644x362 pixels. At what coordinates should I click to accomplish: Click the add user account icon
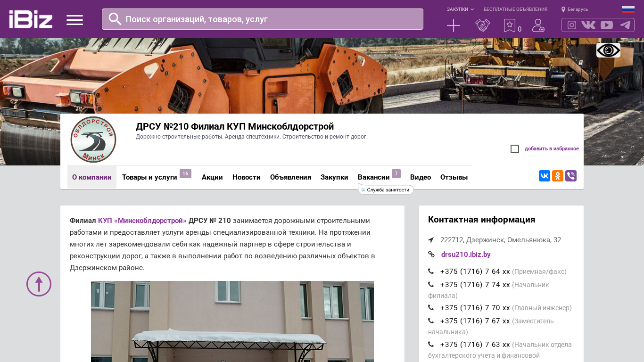tap(538, 25)
